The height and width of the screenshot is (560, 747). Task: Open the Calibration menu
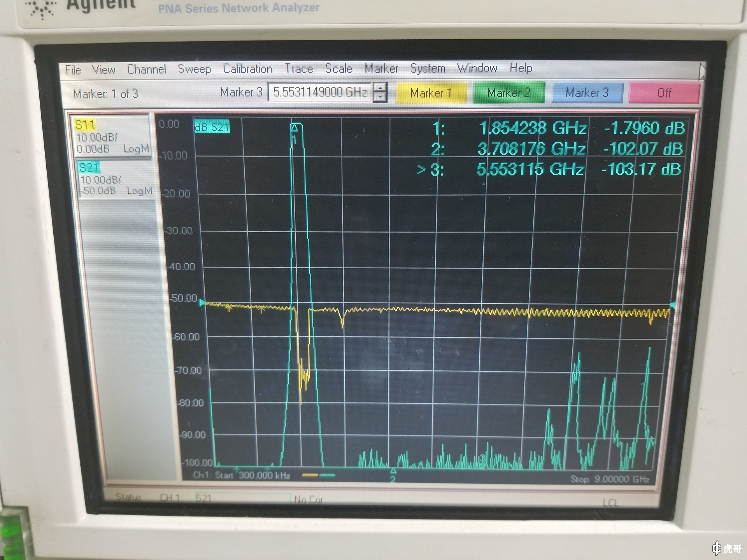coord(247,69)
